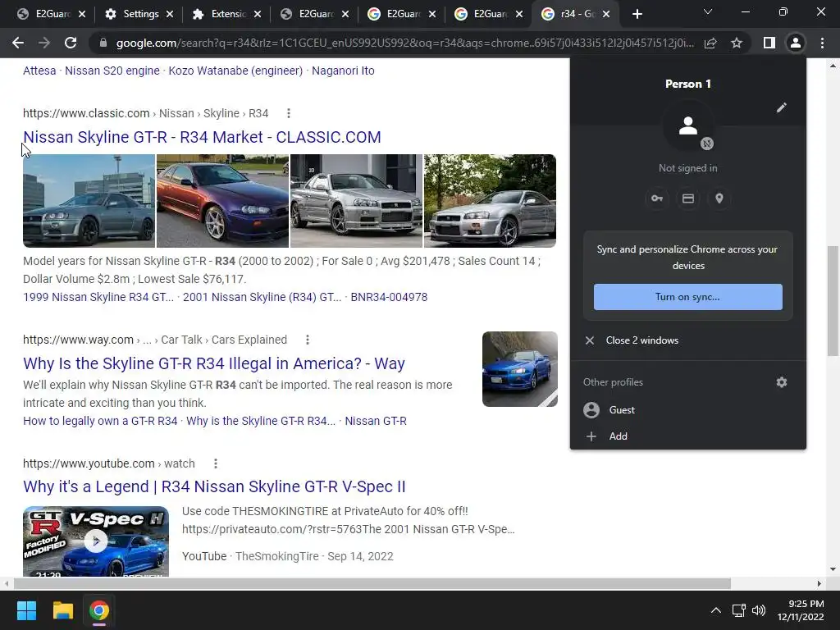Click the vertical scrollbar thumb

[833, 300]
